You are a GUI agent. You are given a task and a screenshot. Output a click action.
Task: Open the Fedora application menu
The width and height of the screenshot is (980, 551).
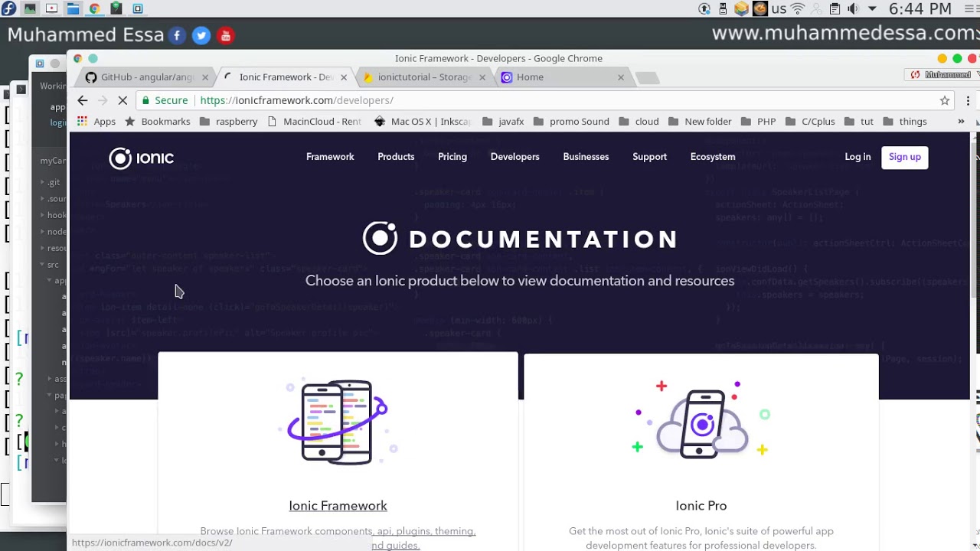click(x=8, y=8)
